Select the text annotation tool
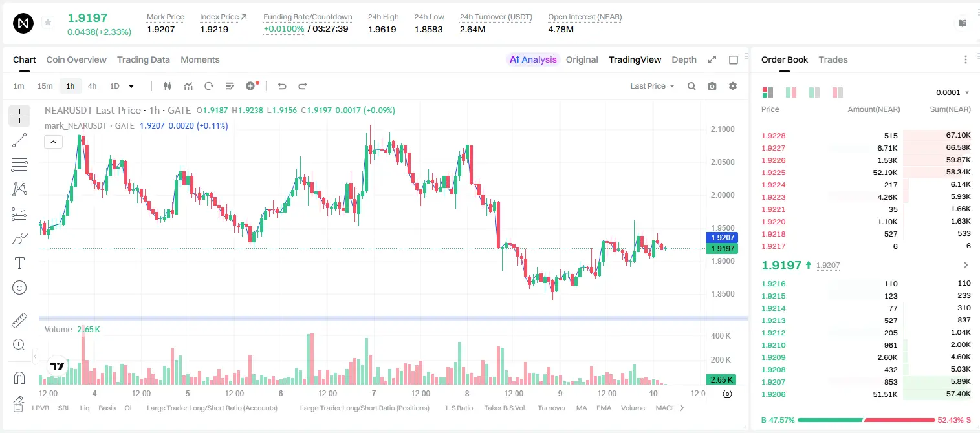The height and width of the screenshot is (433, 980). click(19, 263)
